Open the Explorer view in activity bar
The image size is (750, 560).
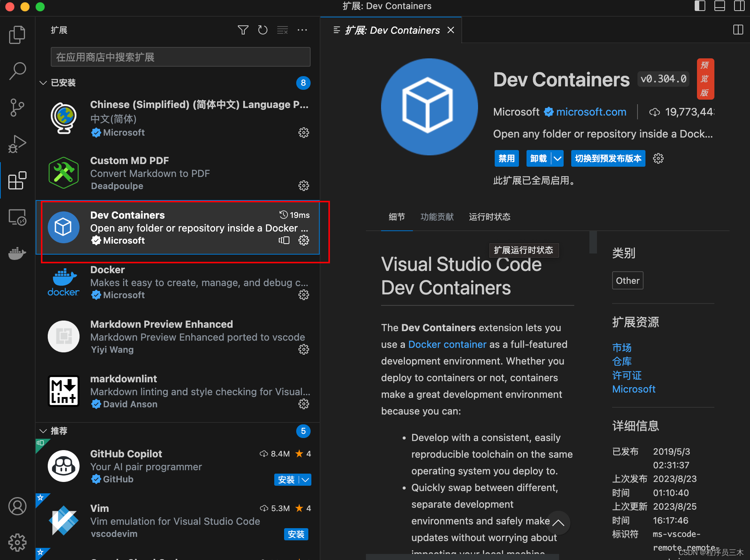17,34
